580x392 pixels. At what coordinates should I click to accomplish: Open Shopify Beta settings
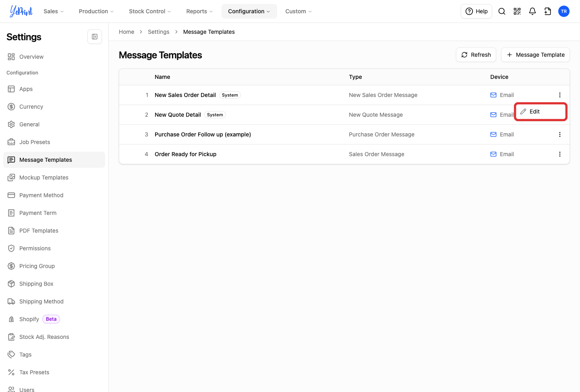click(x=54, y=319)
